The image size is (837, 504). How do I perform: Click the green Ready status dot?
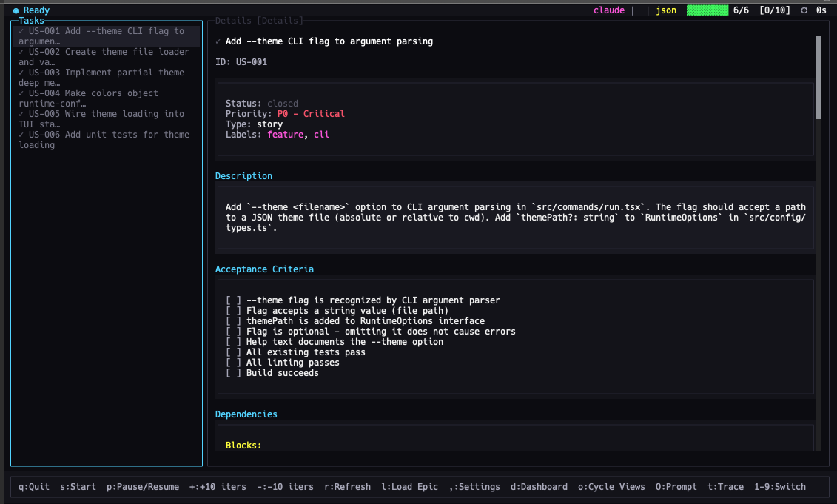click(x=16, y=10)
